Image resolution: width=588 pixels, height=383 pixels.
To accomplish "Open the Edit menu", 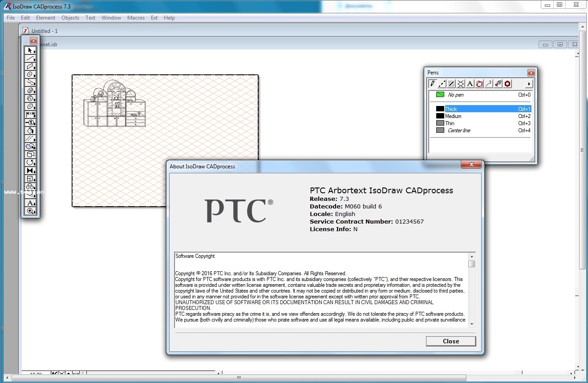I will click(x=25, y=18).
